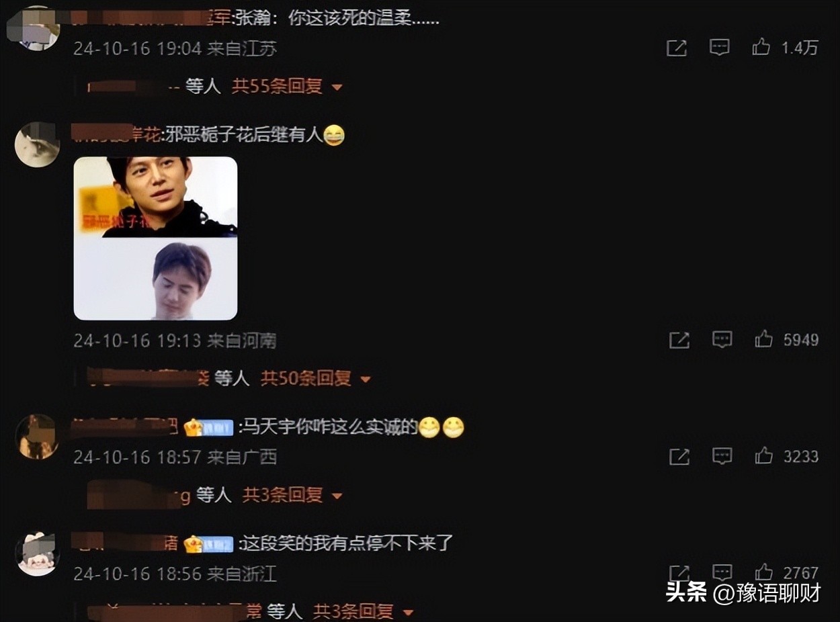840x622 pixels.
Task: Expand the 共55条回复 replies
Action: (287, 86)
